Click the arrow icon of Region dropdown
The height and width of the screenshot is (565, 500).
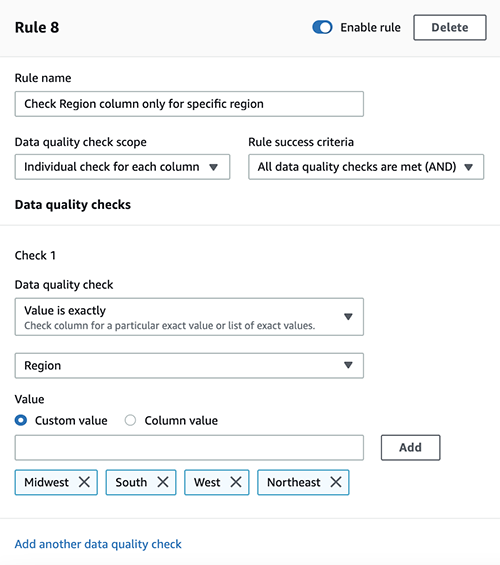[x=348, y=365]
